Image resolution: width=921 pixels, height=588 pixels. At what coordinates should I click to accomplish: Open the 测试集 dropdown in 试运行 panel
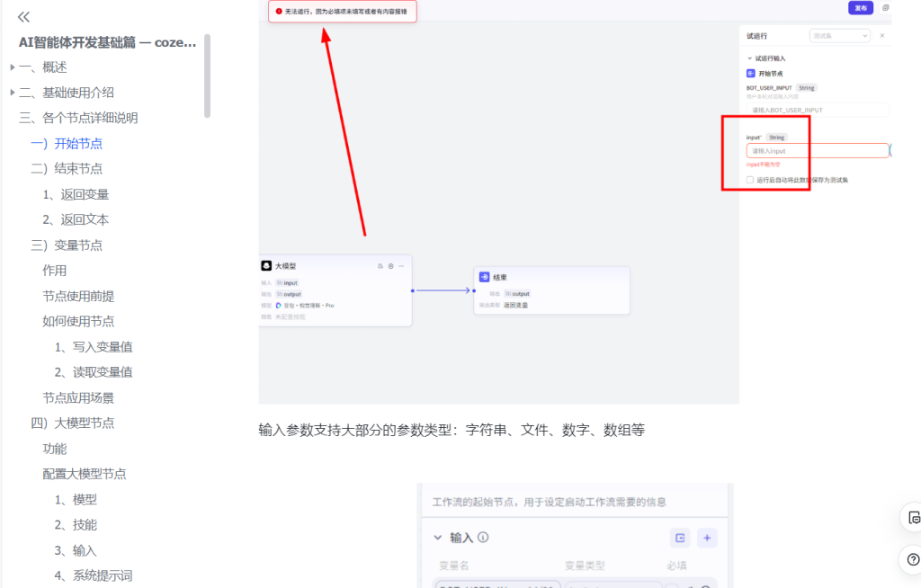(x=839, y=35)
